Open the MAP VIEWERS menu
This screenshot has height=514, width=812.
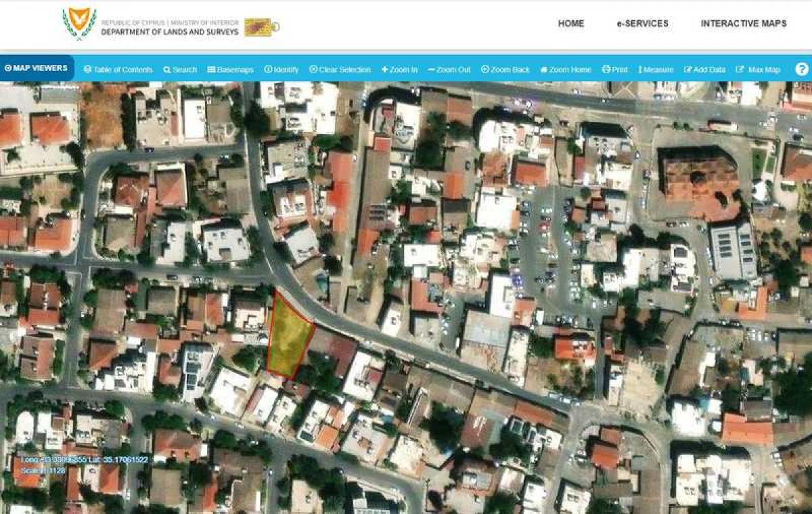[37, 68]
